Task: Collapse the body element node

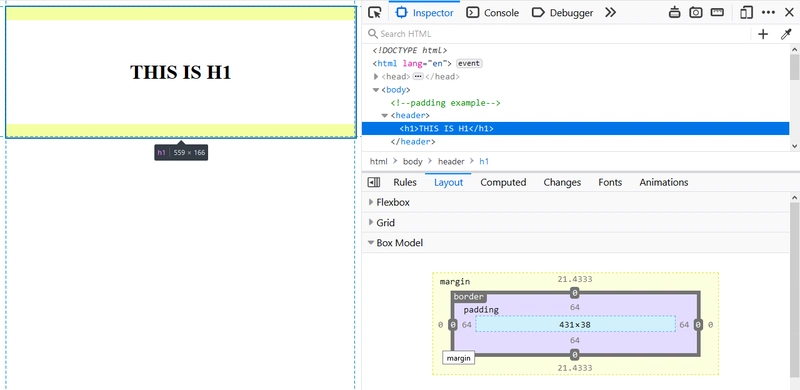Action: coord(376,90)
